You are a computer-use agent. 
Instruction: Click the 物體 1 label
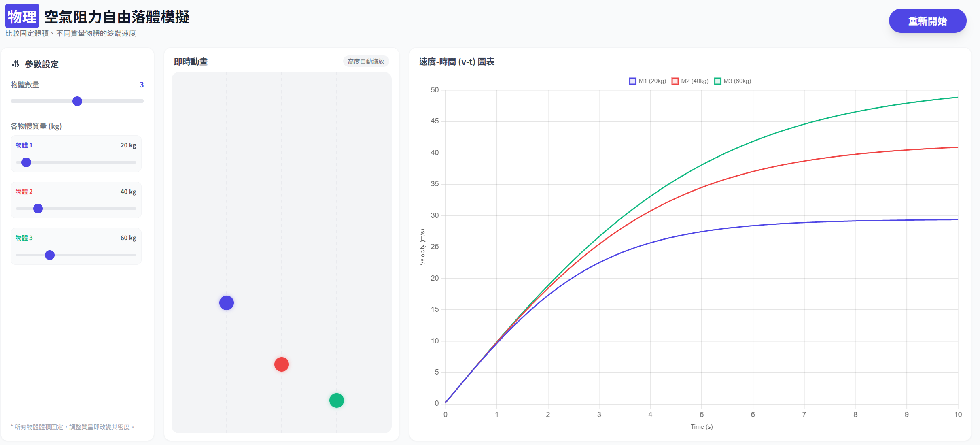coord(24,145)
